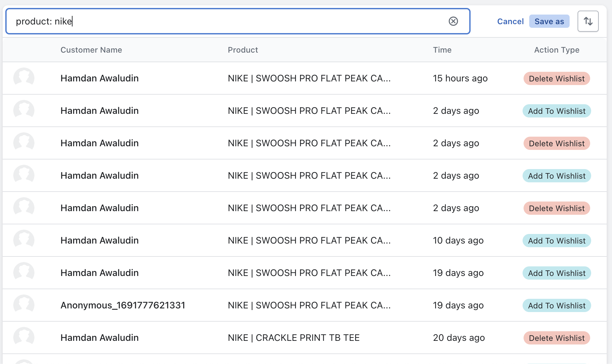Click Add To Wishlist badge in the Anonymous row
612x364 pixels.
(x=557, y=305)
